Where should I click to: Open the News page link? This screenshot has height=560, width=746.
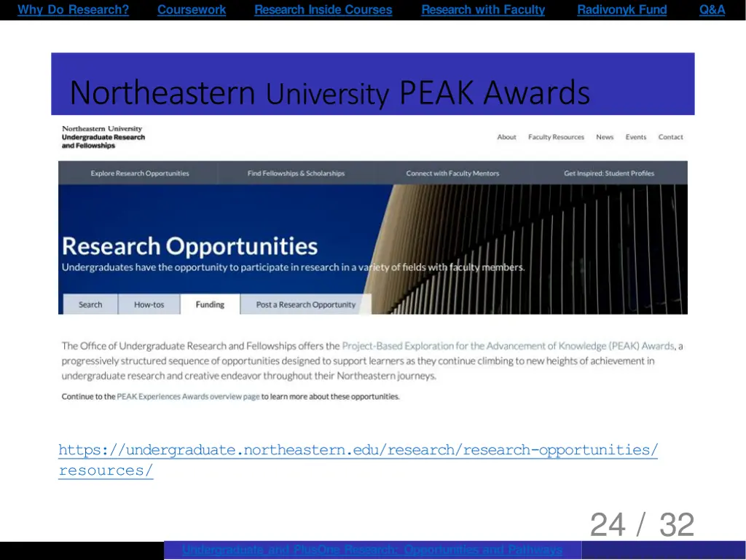pos(605,137)
